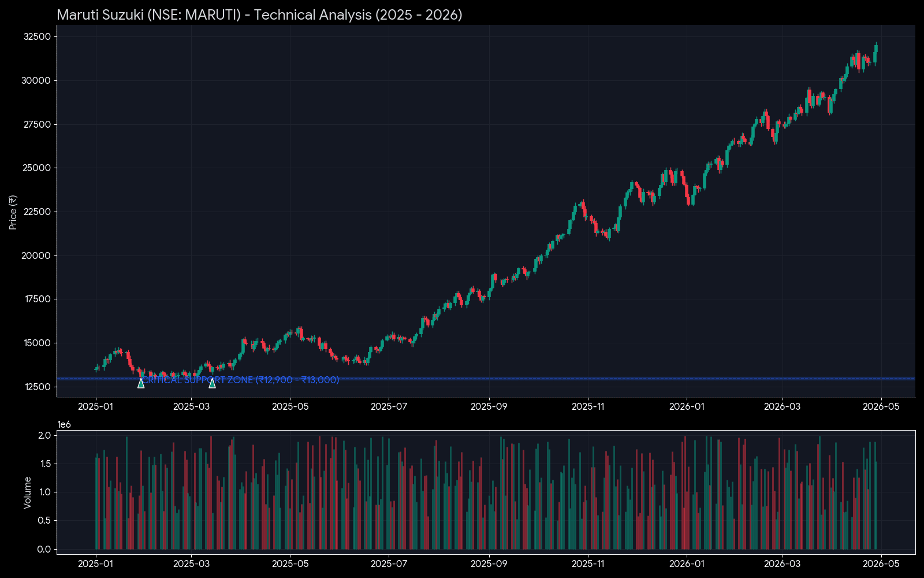Select the 22500 price axis tick
Image resolution: width=924 pixels, height=578 pixels.
(x=37, y=212)
